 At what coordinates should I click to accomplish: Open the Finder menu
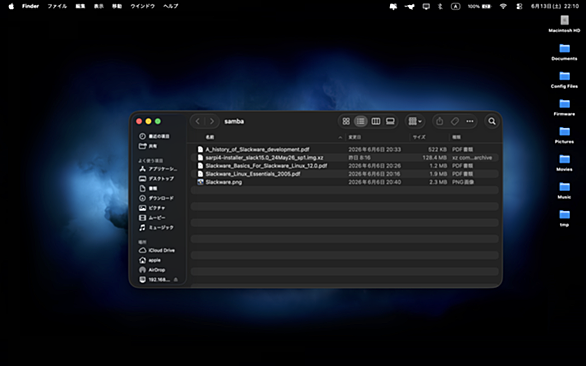click(30, 6)
